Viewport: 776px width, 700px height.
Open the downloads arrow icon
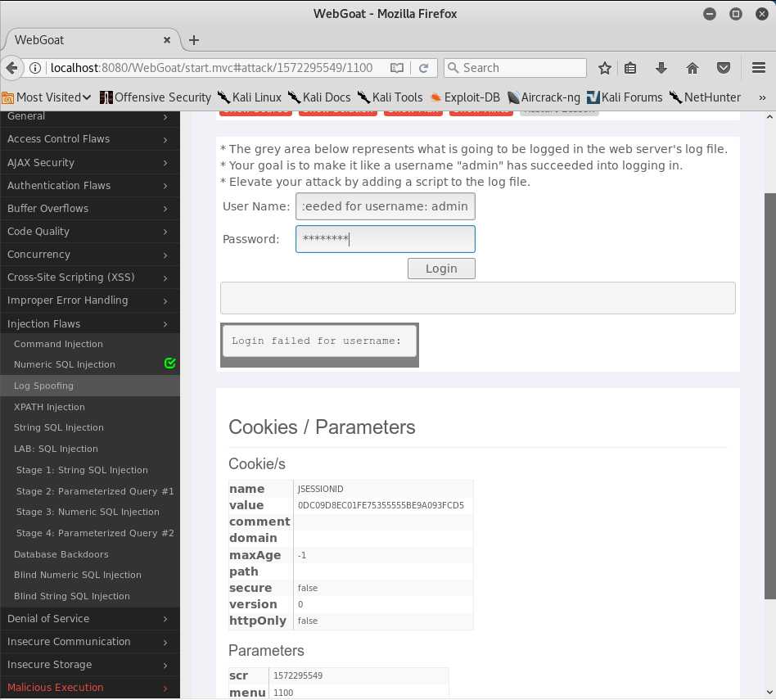pos(661,68)
